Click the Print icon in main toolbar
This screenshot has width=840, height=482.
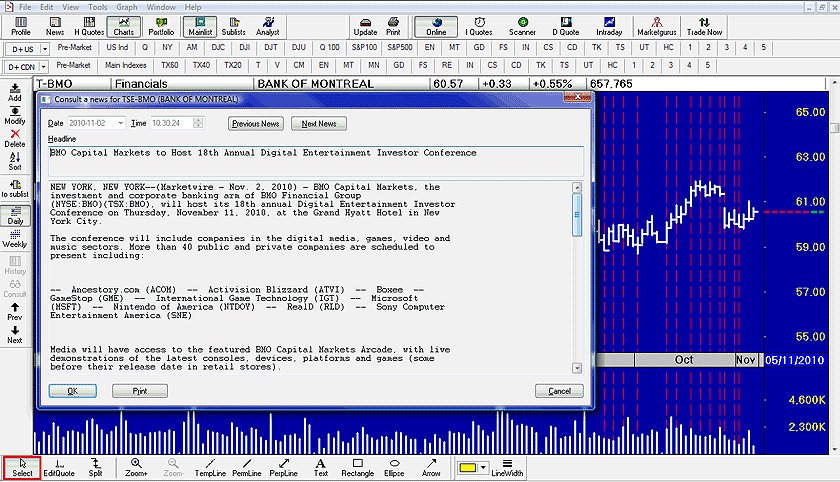[x=393, y=26]
